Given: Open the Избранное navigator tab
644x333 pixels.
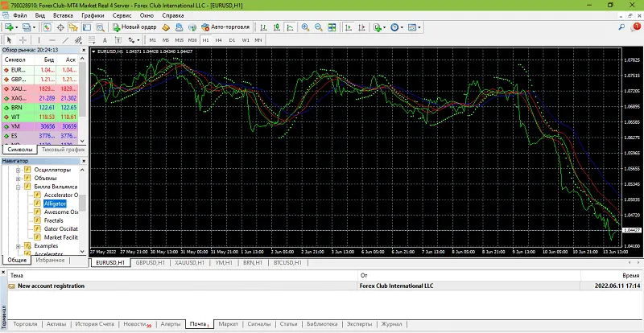Looking at the screenshot, I should [x=50, y=261].
